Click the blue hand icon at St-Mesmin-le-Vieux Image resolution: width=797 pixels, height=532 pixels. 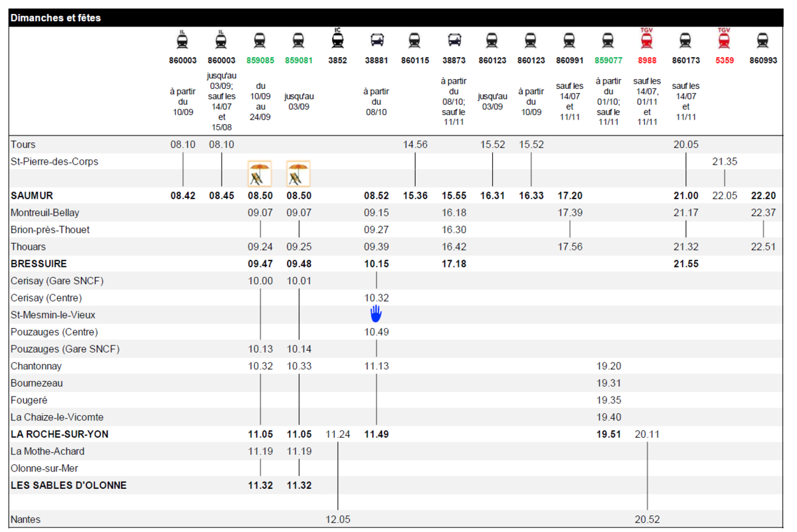coord(376,314)
